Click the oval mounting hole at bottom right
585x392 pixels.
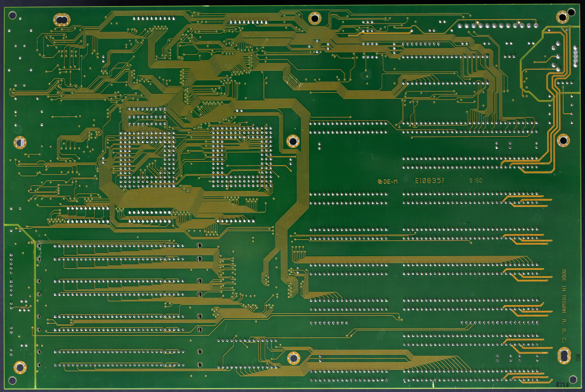click(x=564, y=356)
